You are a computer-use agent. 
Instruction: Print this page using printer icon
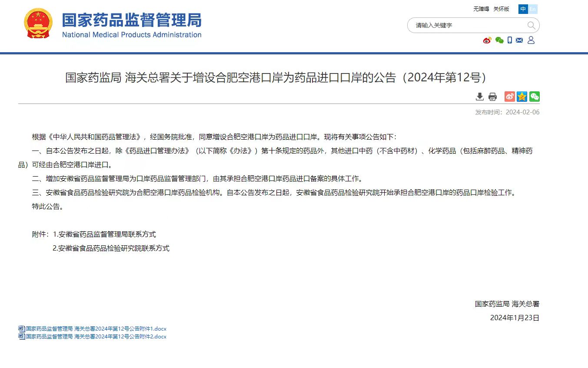(492, 97)
